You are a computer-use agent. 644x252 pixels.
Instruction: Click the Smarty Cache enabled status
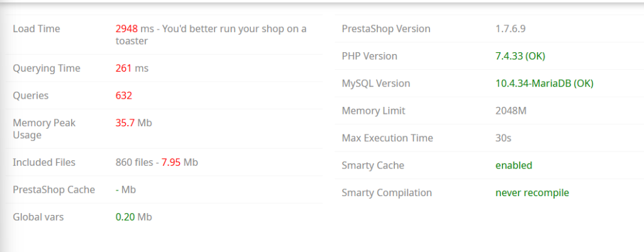coord(514,165)
